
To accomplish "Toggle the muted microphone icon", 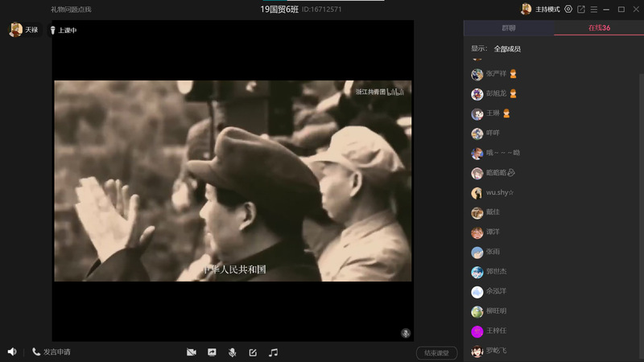I will 233,352.
